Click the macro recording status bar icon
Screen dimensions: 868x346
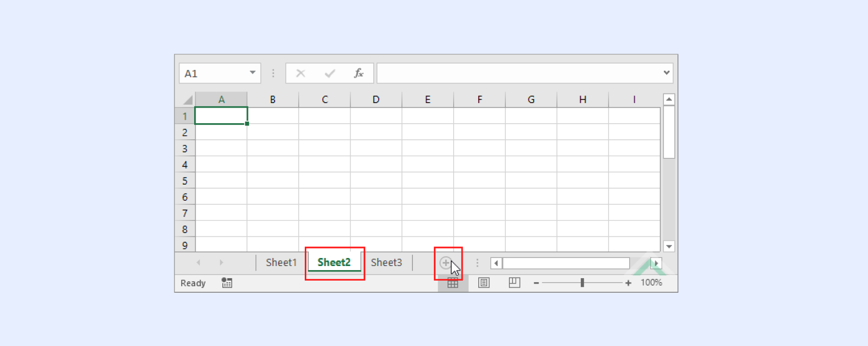tap(227, 283)
